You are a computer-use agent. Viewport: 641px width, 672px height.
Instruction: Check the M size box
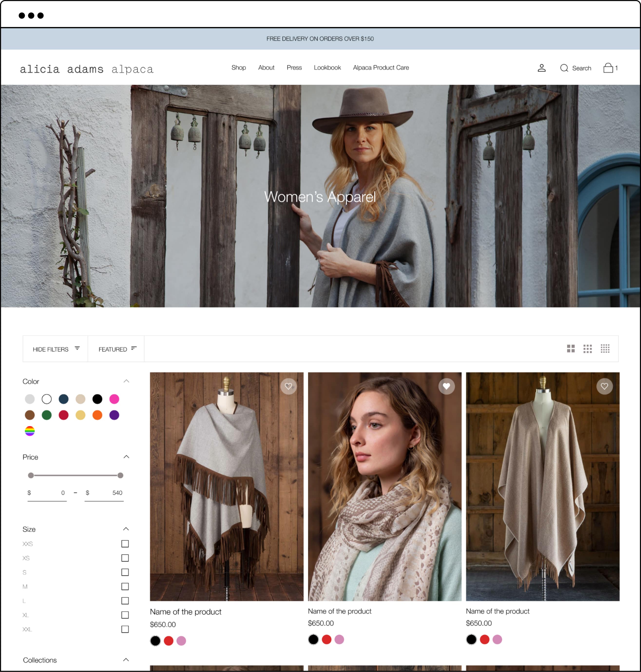[125, 586]
